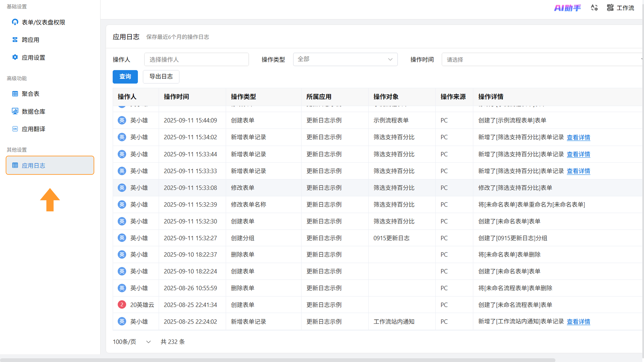Open the 跨应用 cross-app icon
Viewport: 644px width, 362px height.
tap(15, 40)
